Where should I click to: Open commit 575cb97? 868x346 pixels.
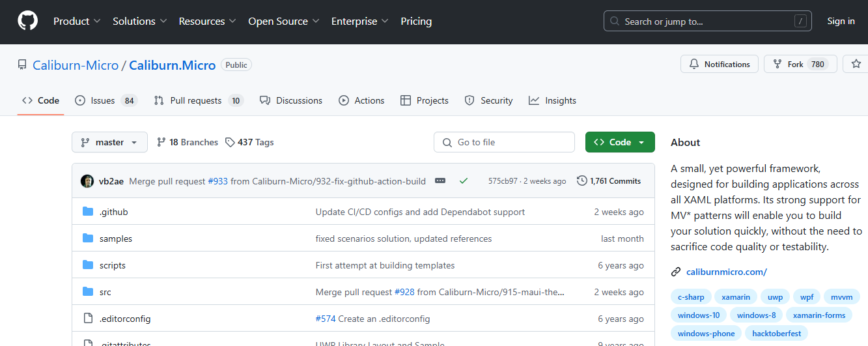coord(503,181)
